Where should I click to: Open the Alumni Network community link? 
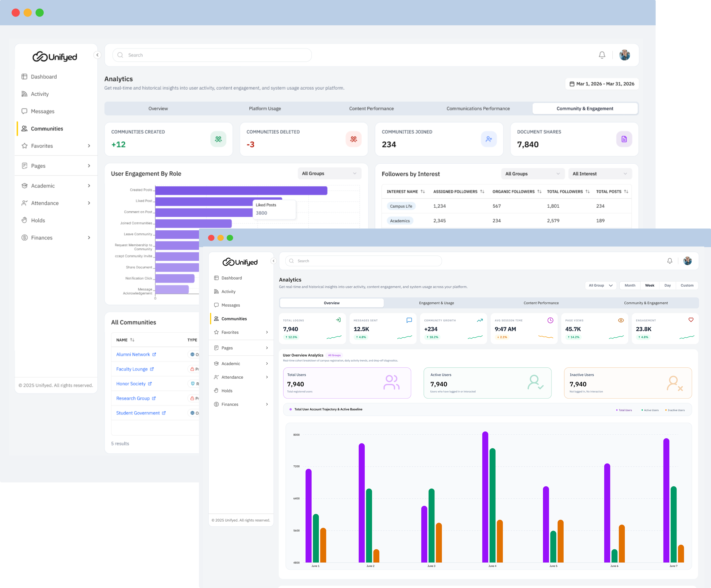(136, 354)
